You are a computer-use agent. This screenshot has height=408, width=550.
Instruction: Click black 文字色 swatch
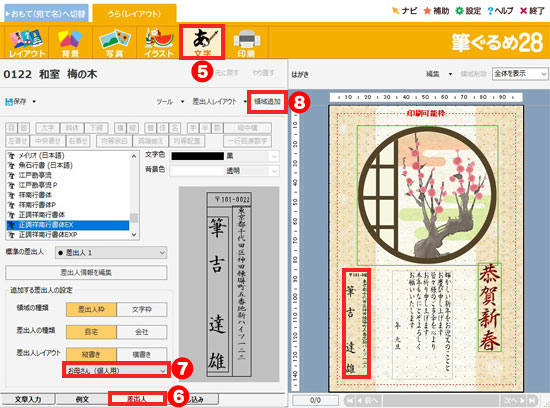tap(197, 156)
